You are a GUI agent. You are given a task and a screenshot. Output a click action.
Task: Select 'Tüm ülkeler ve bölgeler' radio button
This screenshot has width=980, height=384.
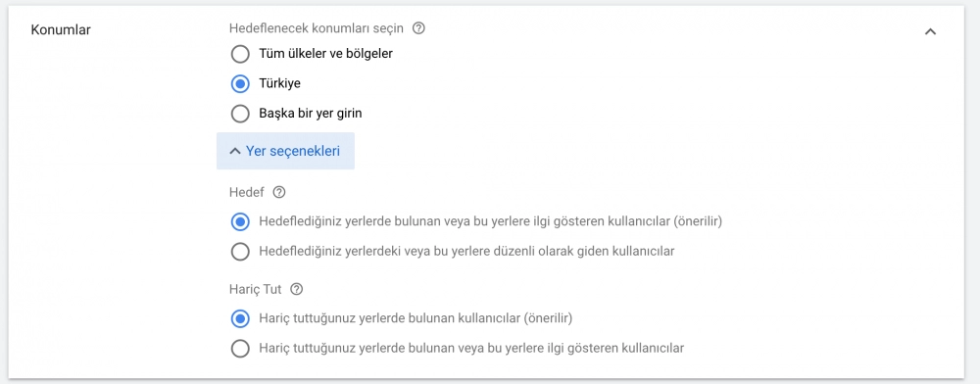pos(240,54)
